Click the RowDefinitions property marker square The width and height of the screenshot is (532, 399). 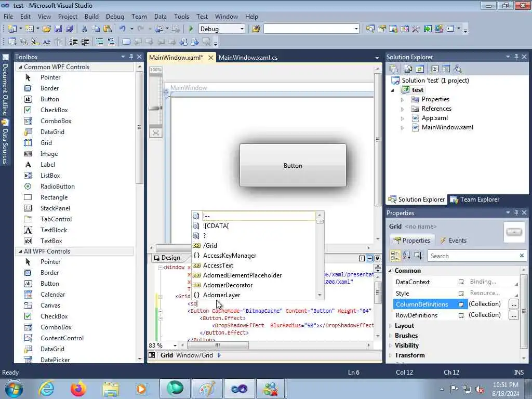click(x=461, y=315)
